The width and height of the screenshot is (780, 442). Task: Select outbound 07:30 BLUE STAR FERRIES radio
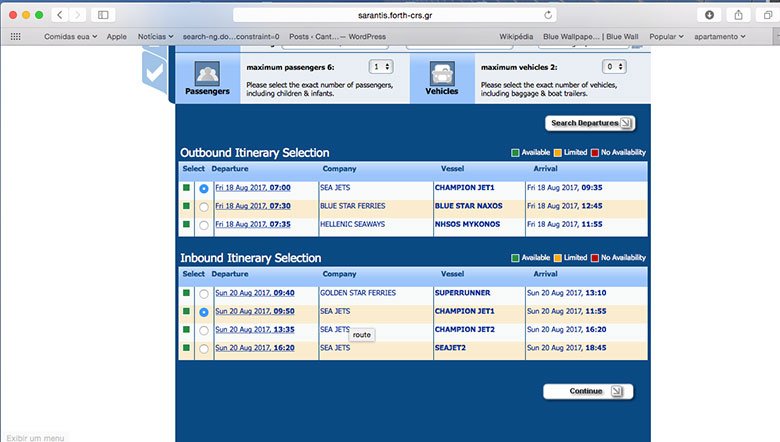coord(203,207)
